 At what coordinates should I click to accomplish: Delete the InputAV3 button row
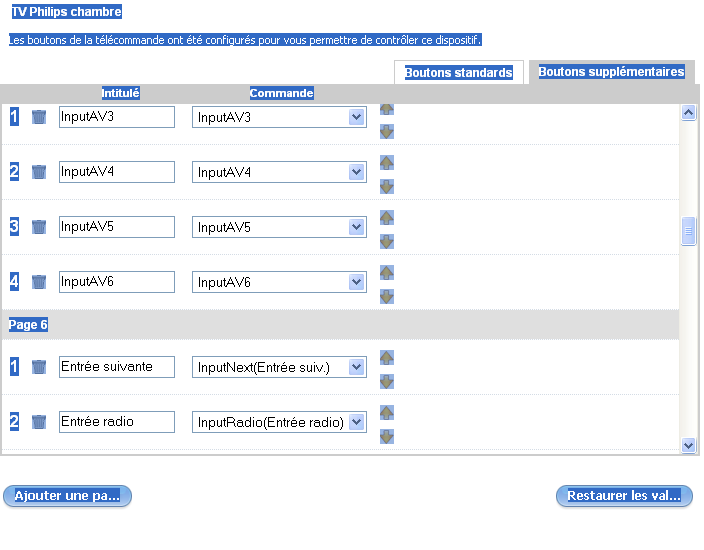click(39, 117)
